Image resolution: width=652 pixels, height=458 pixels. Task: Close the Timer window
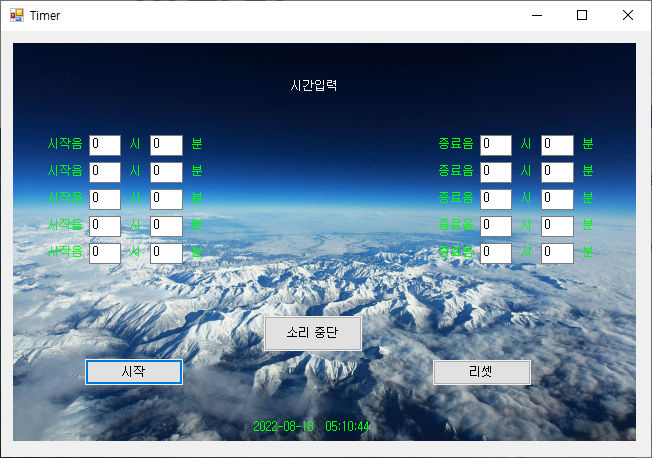[627, 15]
